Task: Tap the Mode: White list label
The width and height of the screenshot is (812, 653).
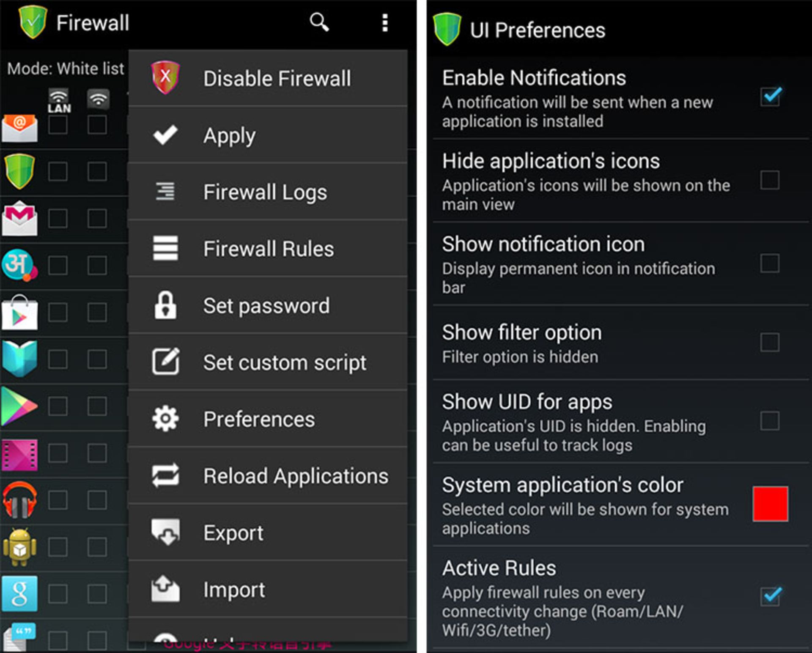Action: (x=66, y=69)
